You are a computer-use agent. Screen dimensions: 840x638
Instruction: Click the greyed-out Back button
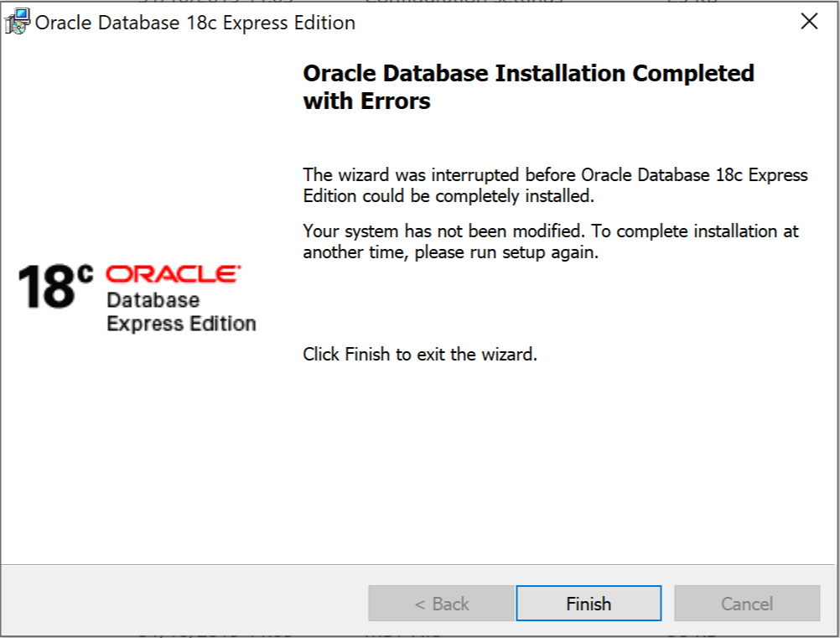441,604
